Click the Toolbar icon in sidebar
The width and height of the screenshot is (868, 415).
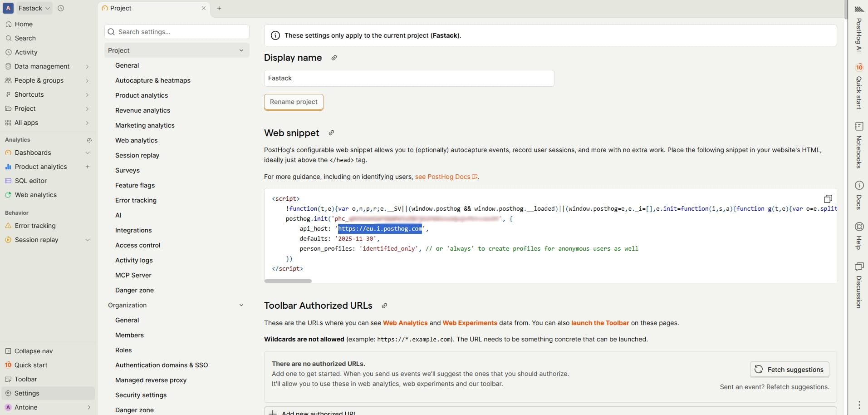point(8,379)
